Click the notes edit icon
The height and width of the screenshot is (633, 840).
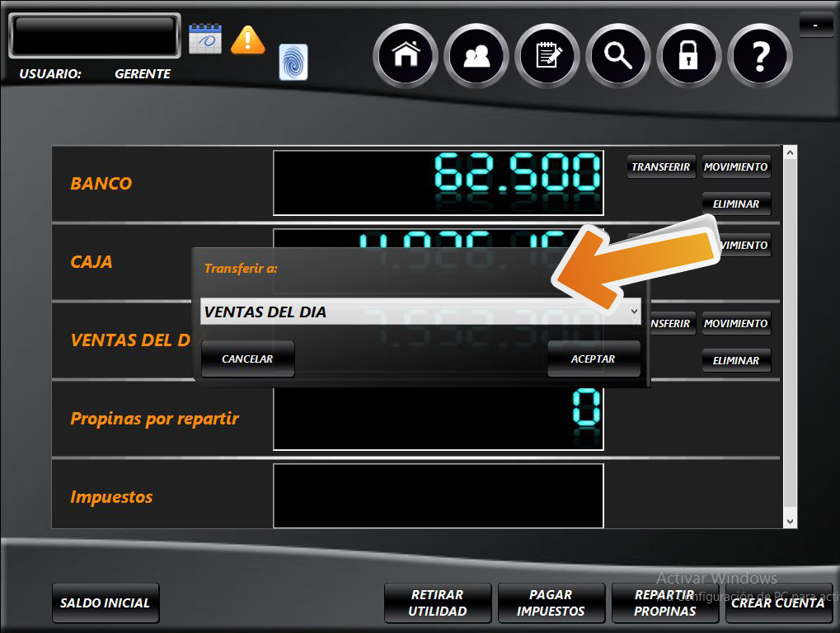tap(547, 56)
